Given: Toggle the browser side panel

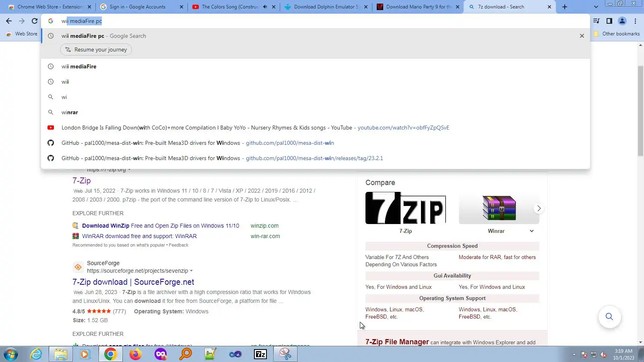Looking at the screenshot, I should point(609,21).
